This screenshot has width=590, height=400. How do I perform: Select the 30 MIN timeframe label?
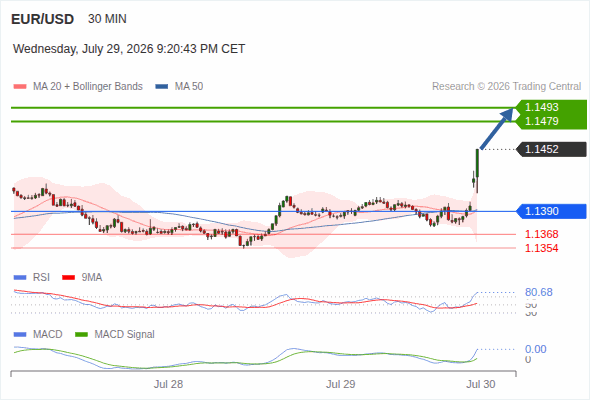tap(107, 19)
